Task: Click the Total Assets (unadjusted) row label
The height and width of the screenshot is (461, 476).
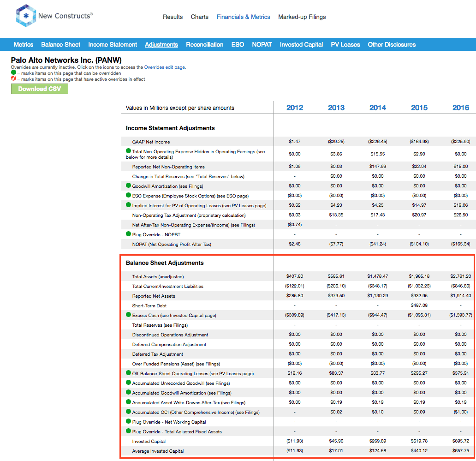Action: 158,277
